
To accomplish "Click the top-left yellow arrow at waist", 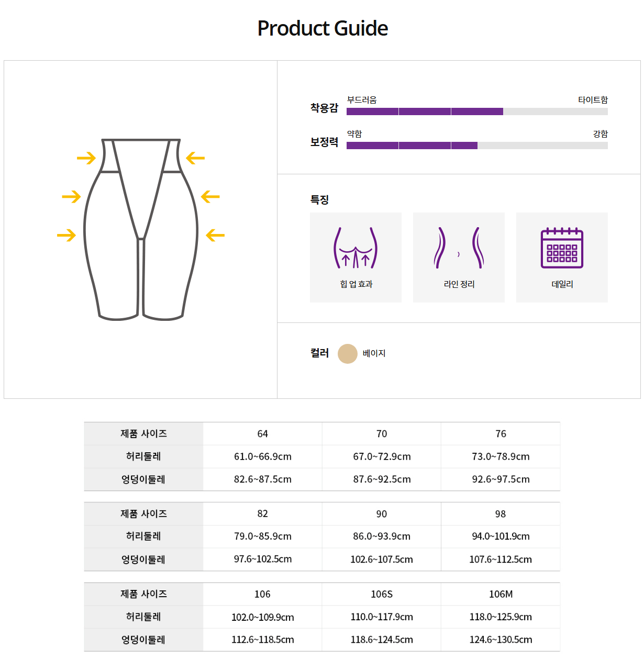I will [86, 158].
